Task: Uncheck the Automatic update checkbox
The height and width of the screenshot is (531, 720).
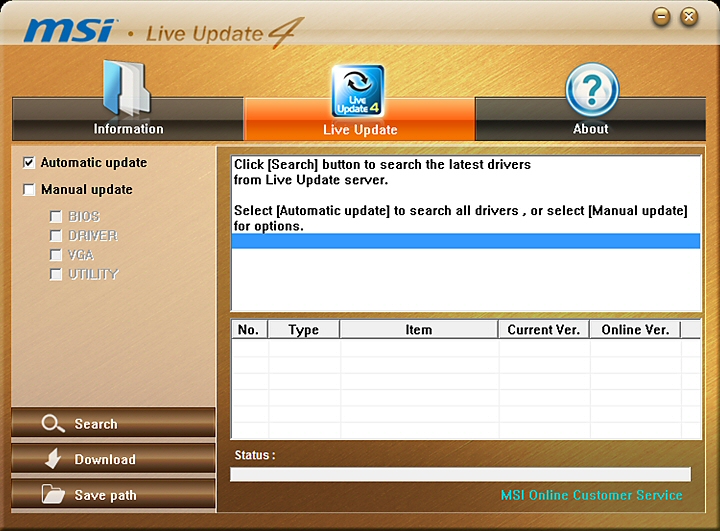Action: click(x=28, y=163)
